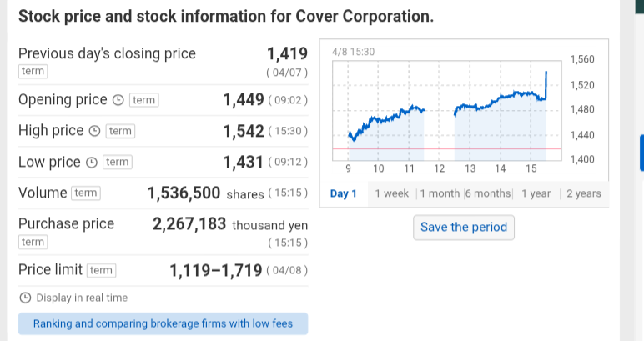
Task: Open the term button under Purchase price
Action: (x=33, y=242)
